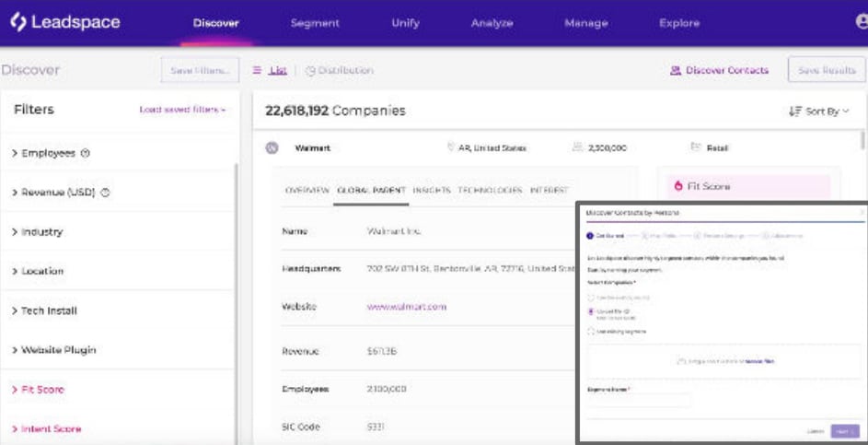868x445 pixels.
Task: Open the Unify menu
Action: click(x=406, y=23)
